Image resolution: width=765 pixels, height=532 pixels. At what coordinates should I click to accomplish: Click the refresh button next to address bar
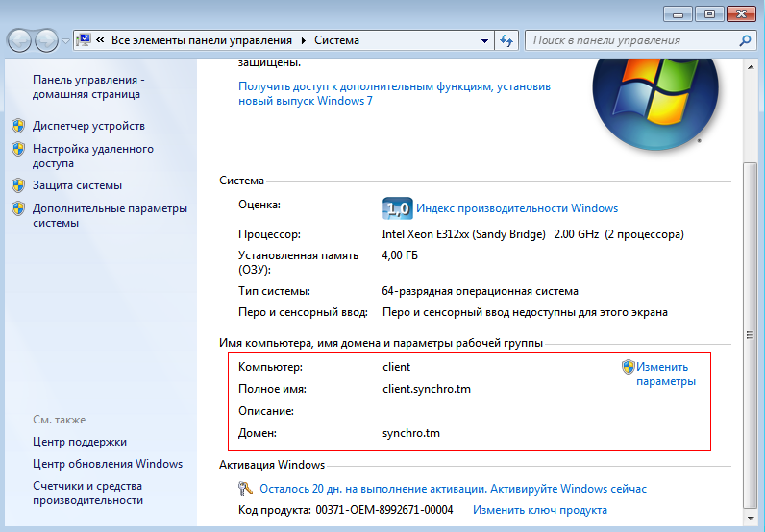[506, 41]
